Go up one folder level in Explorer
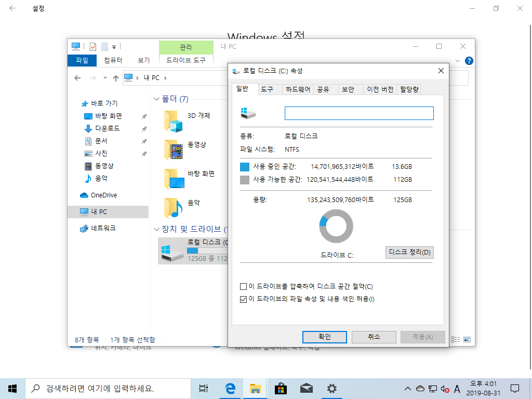The width and height of the screenshot is (532, 399). pyautogui.click(x=116, y=78)
